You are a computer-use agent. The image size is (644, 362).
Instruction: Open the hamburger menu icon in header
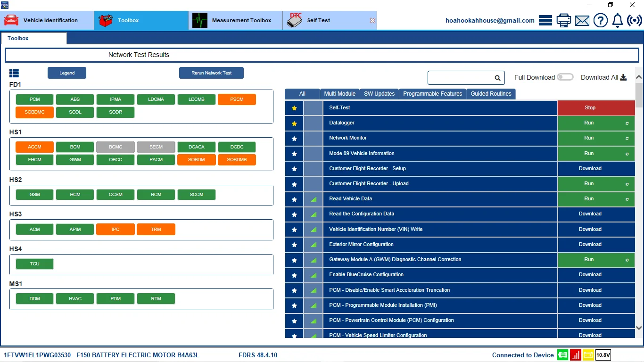tap(545, 20)
